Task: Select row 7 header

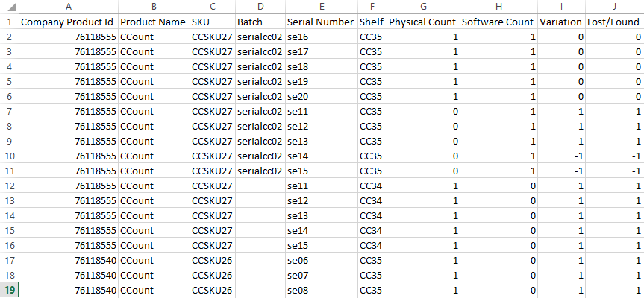Action: tap(9, 112)
